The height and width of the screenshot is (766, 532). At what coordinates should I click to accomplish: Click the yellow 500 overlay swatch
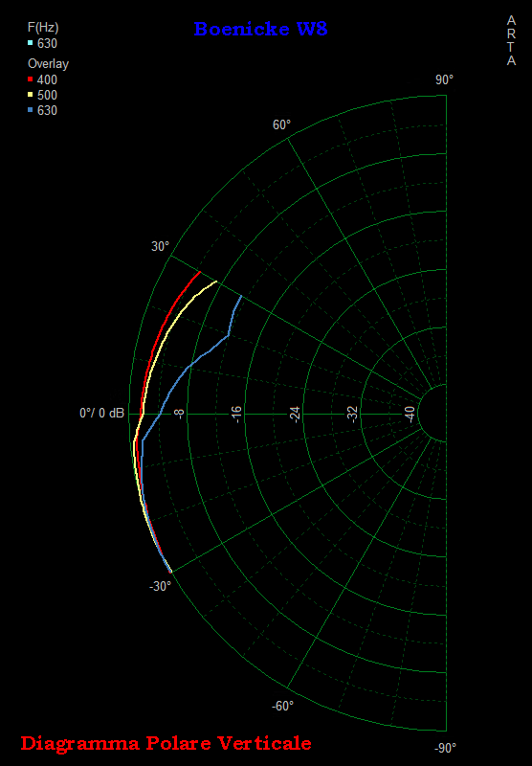(x=31, y=94)
